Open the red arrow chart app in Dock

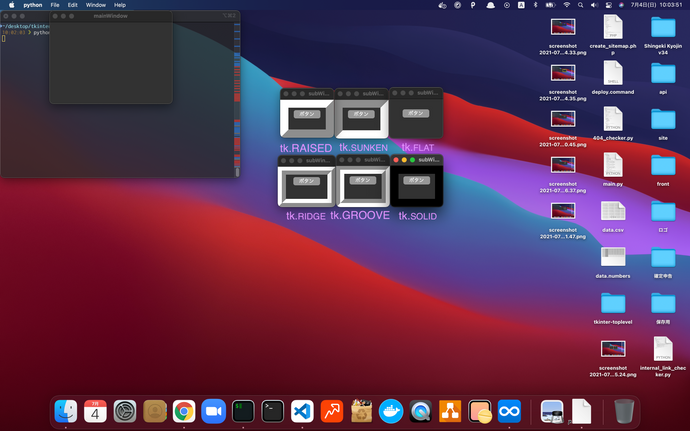click(x=332, y=411)
